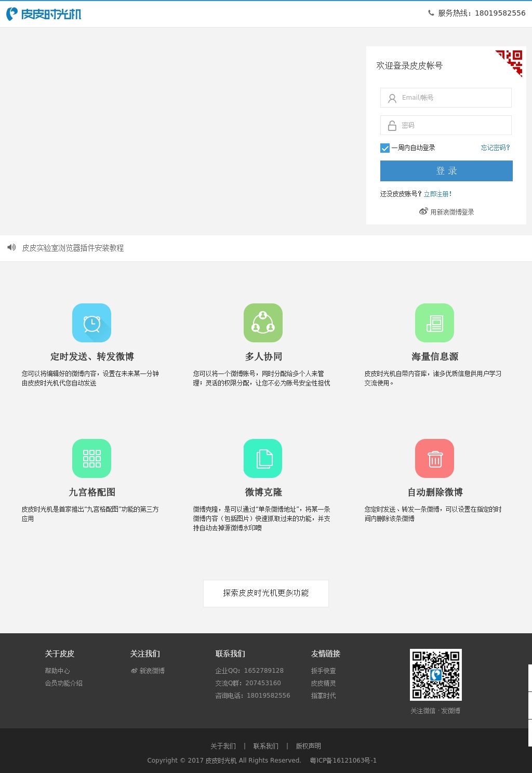Image resolution: width=532 pixels, height=773 pixels.
Task: Open 皮皮精灵 friend link
Action: pyautogui.click(x=323, y=683)
